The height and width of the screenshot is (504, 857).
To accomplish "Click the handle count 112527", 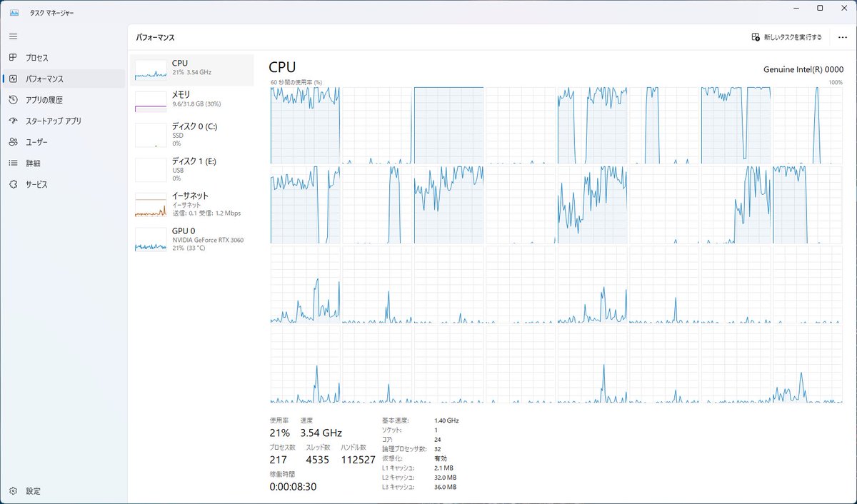I will 359,460.
